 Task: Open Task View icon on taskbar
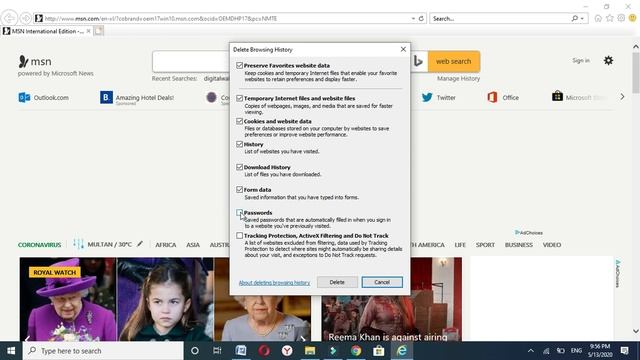point(217,351)
